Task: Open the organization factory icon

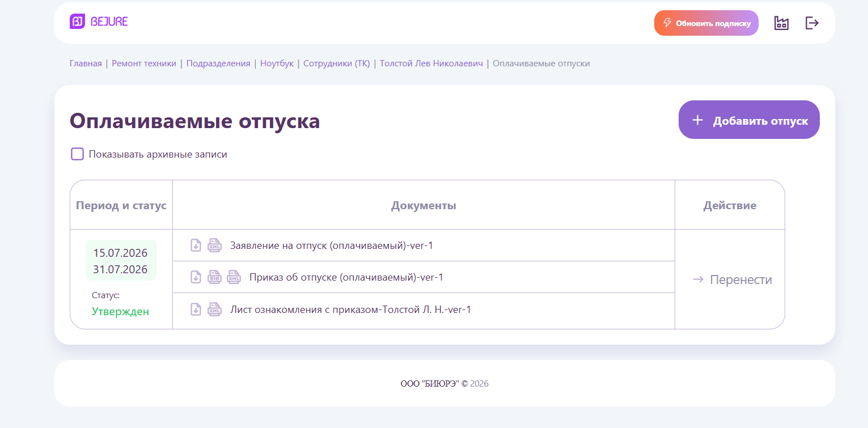Action: pyautogui.click(x=781, y=23)
